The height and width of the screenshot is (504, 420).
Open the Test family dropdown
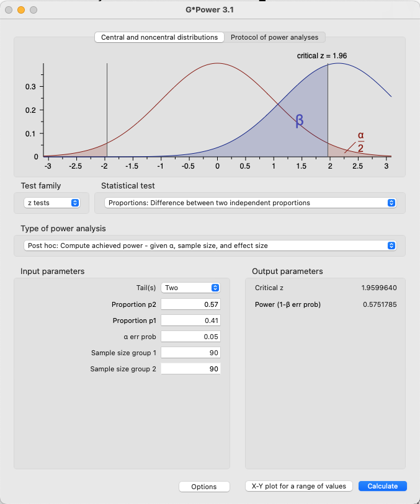(52, 203)
